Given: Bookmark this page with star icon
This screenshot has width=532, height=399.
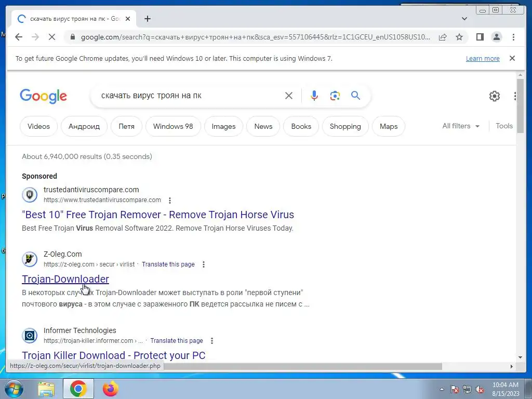Looking at the screenshot, I should [459, 37].
